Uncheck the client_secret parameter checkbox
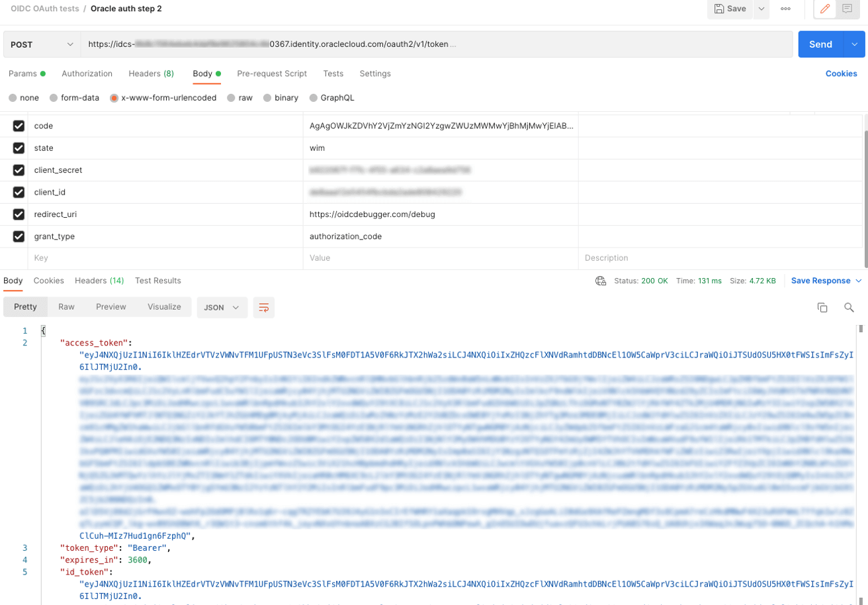This screenshot has width=868, height=605. point(19,170)
